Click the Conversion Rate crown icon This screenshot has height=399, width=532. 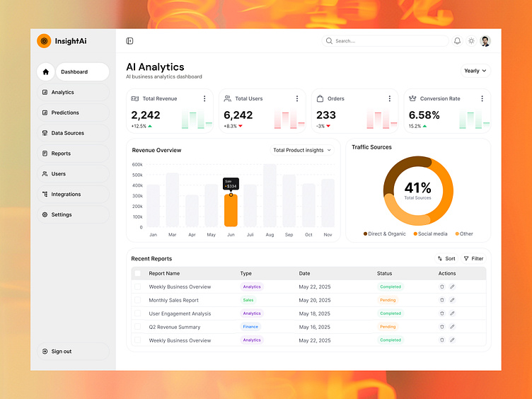pos(412,98)
